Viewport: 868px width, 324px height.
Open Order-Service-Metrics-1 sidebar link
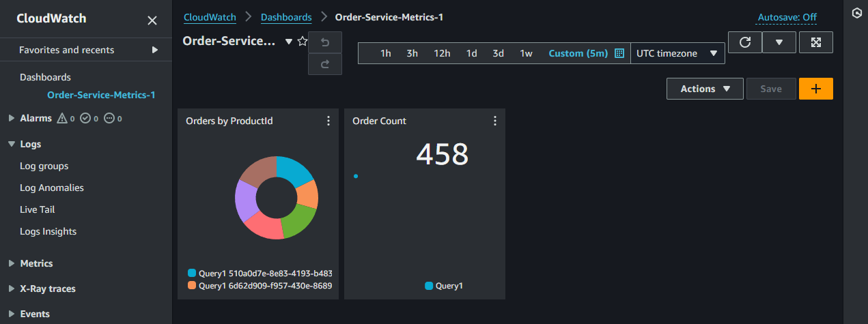(x=101, y=95)
